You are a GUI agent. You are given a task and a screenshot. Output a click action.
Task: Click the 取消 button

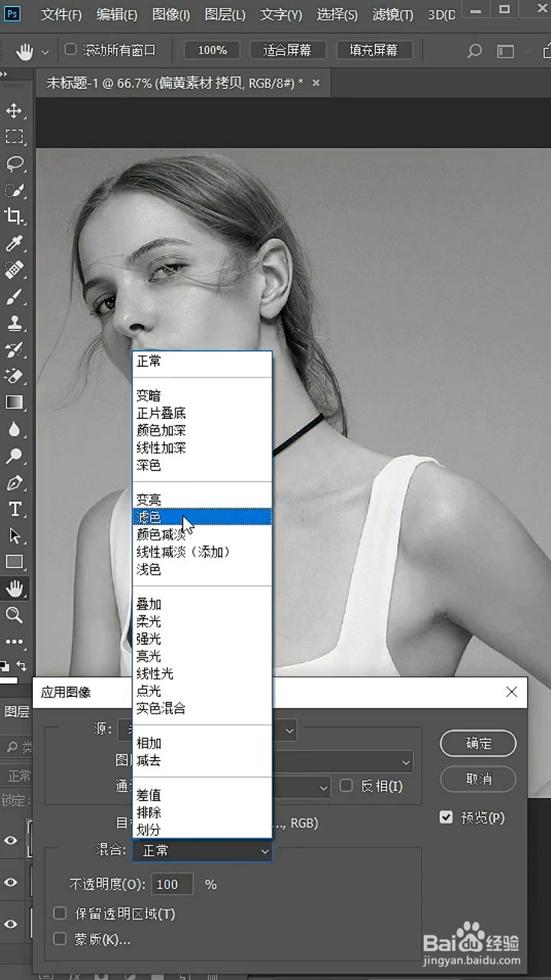[x=478, y=779]
